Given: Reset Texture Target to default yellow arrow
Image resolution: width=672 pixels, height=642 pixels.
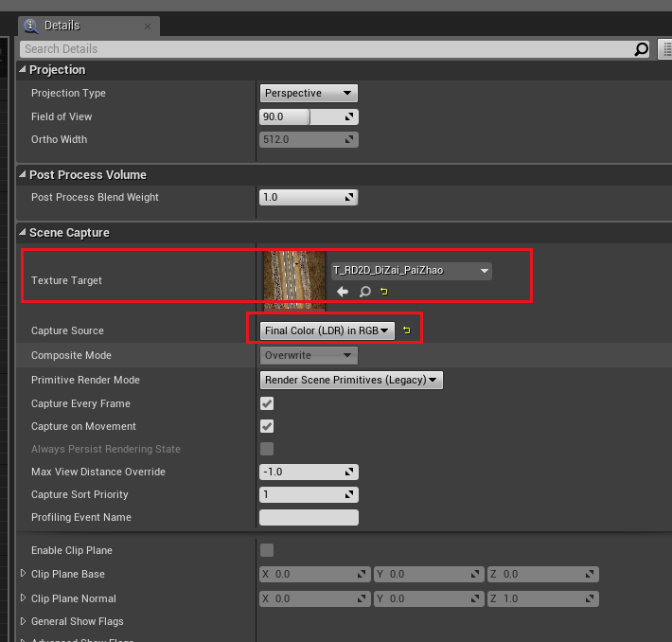Looking at the screenshot, I should tap(384, 292).
